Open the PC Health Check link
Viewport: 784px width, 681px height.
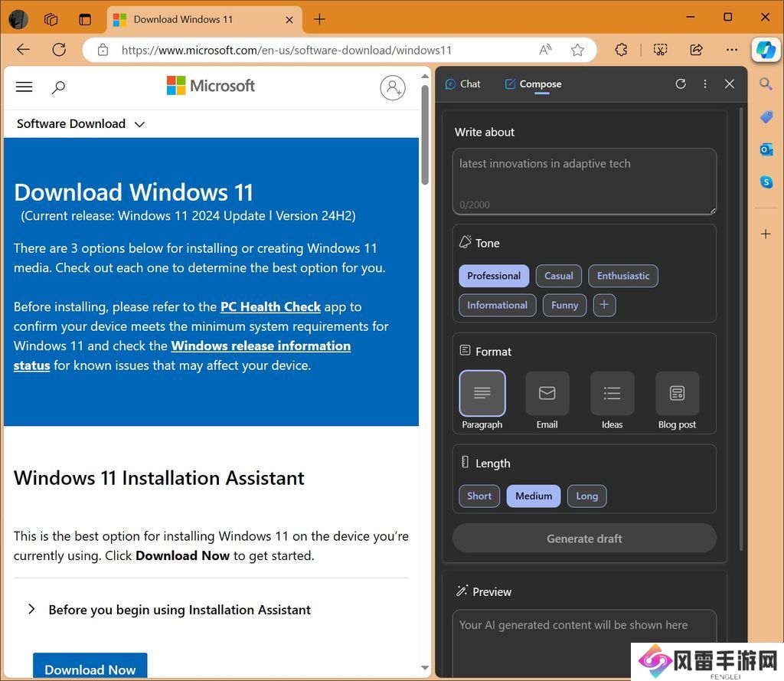tap(270, 306)
